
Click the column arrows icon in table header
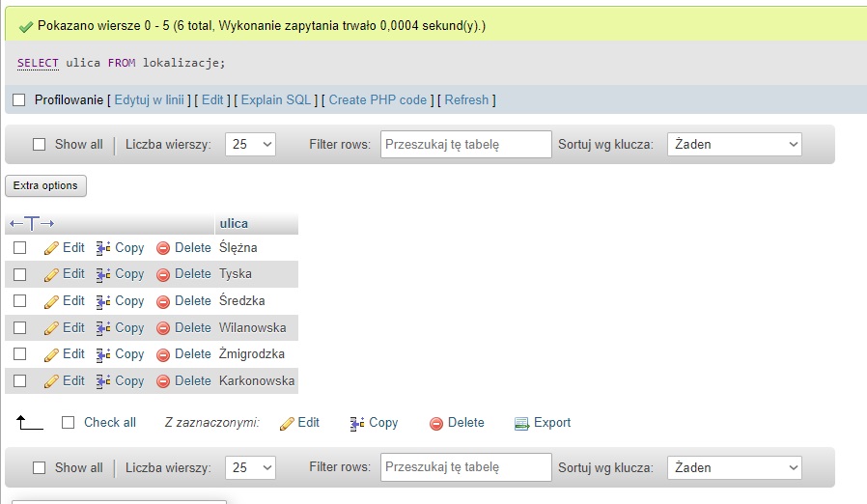coord(32,224)
